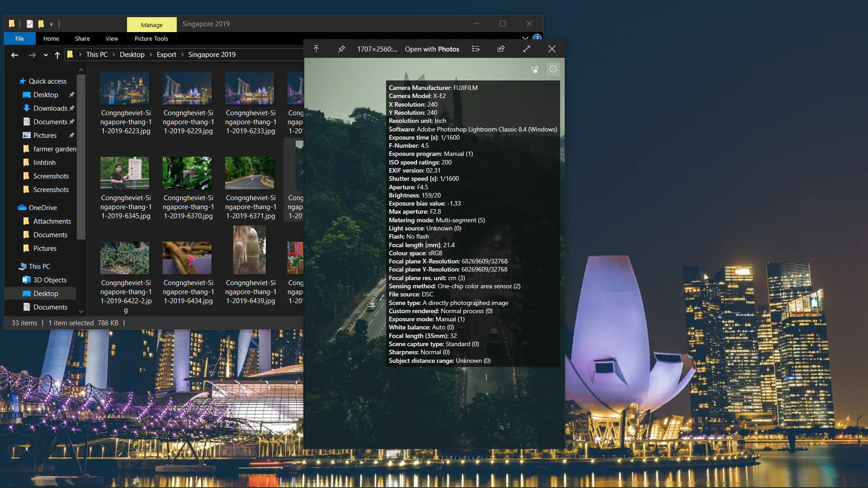The width and height of the screenshot is (868, 488).
Task: Click the color profile icon beside the info button
Action: click(535, 69)
